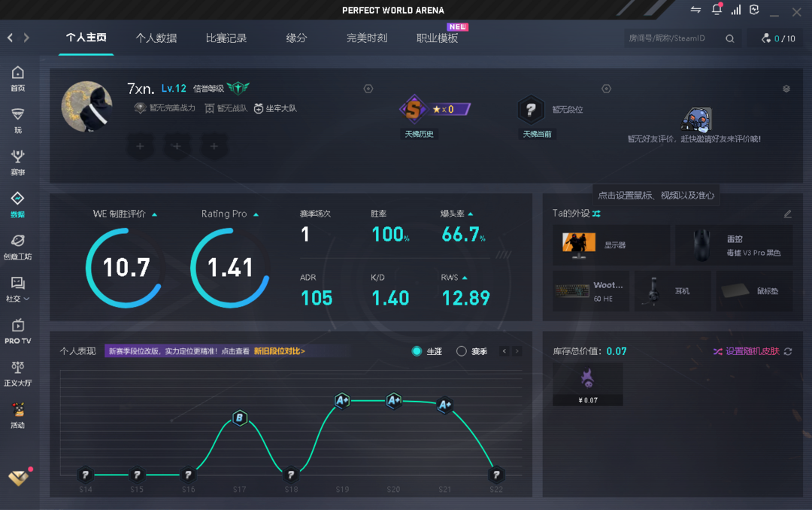Open the 首页 home sidebar icon

pyautogui.click(x=17, y=78)
